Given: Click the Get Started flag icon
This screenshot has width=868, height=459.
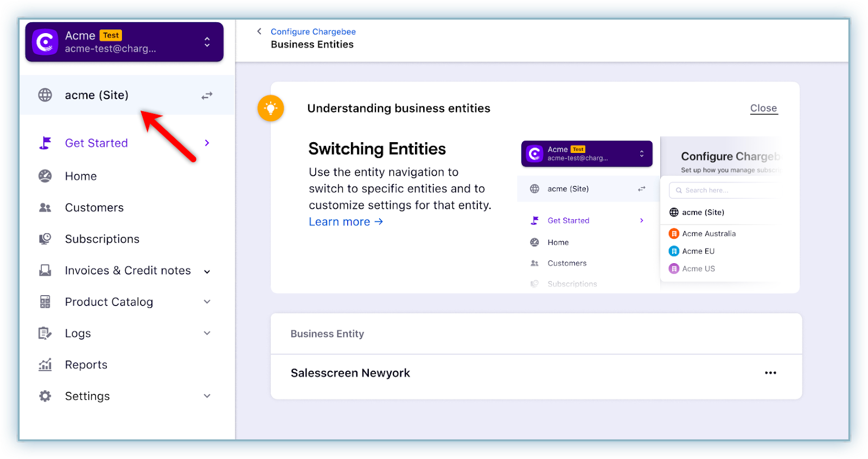Looking at the screenshot, I should pos(45,143).
